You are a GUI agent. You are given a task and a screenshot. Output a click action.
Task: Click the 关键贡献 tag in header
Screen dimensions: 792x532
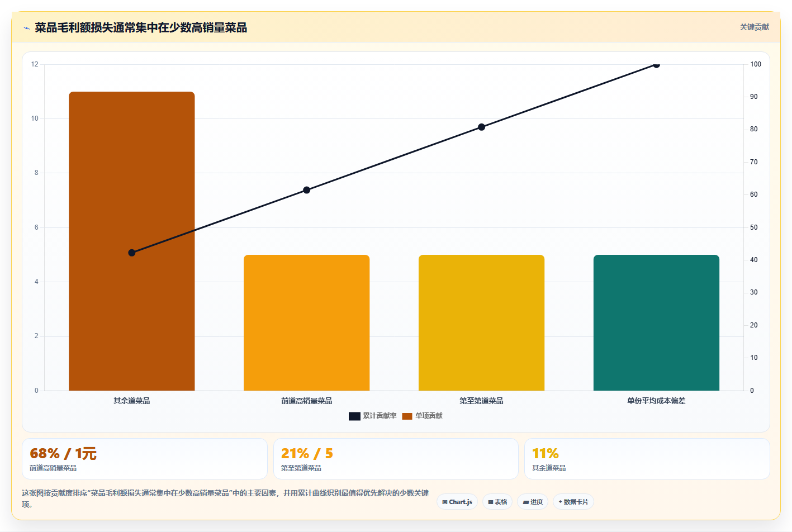[x=754, y=27]
